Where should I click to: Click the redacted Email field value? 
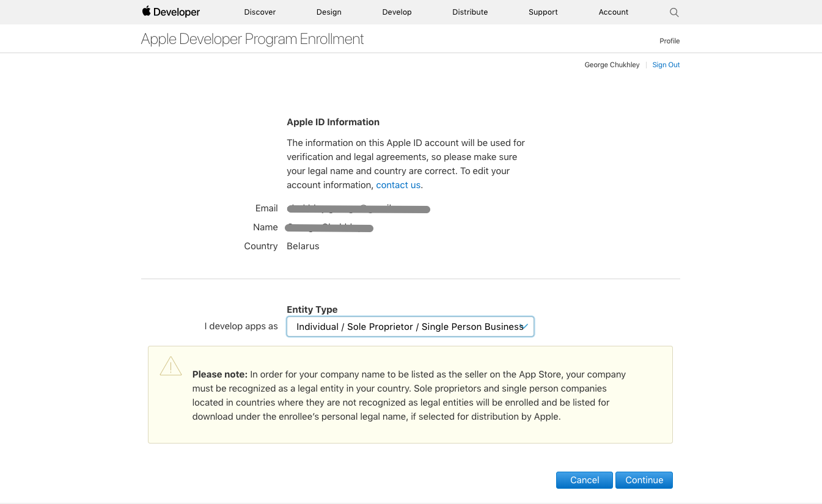click(359, 209)
